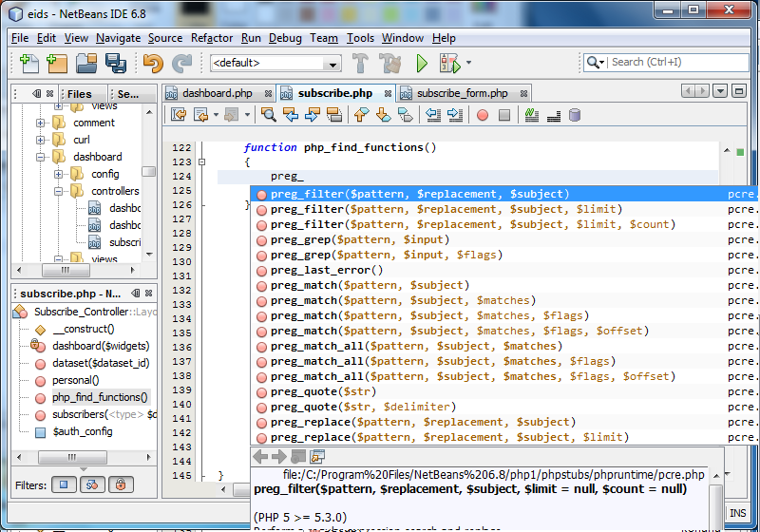Click the Build Project hammer icon

360,63
